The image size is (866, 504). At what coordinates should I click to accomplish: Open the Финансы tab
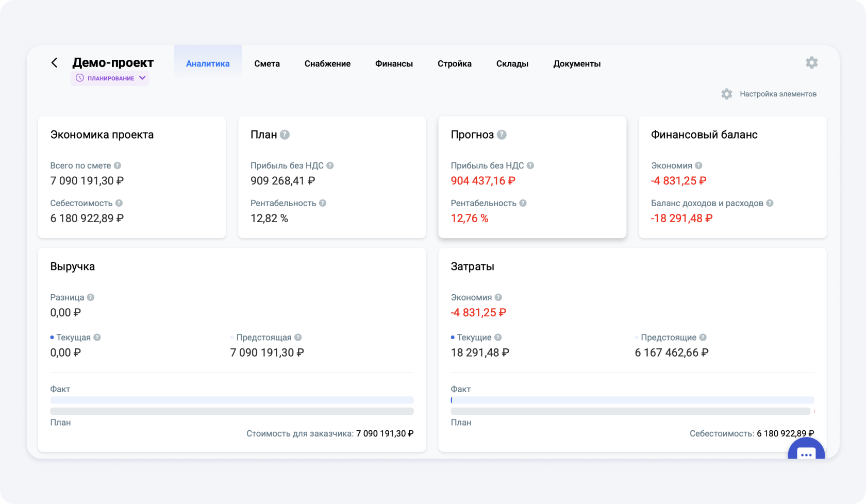[394, 64]
